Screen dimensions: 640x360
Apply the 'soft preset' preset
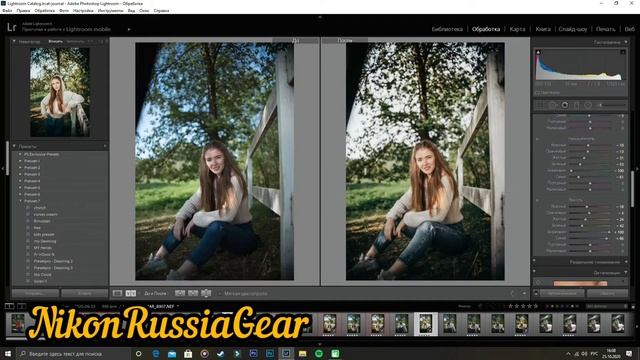(44, 235)
